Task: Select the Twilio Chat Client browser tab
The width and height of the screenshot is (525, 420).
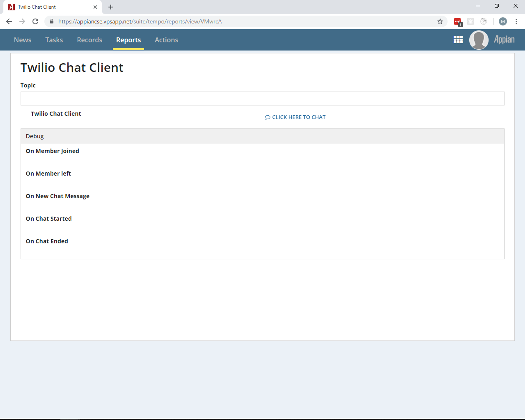Action: [x=52, y=7]
